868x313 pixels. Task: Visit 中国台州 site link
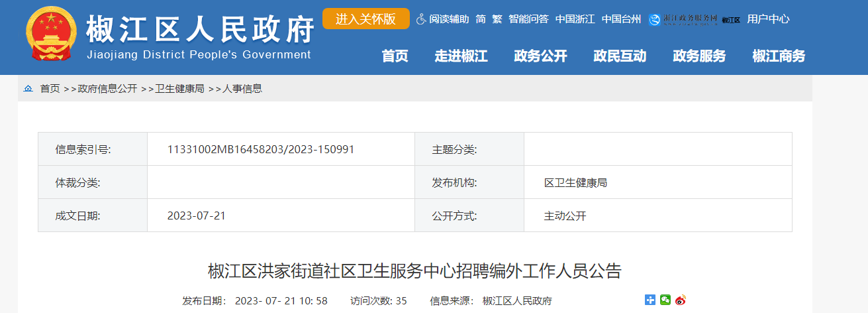click(621, 19)
